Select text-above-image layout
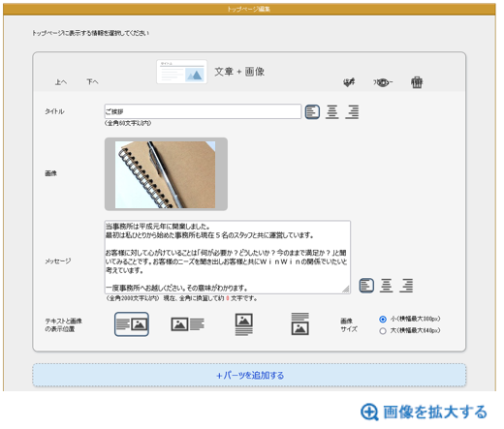Image resolution: width=504 pixels, height=429 pixels. 299,324
